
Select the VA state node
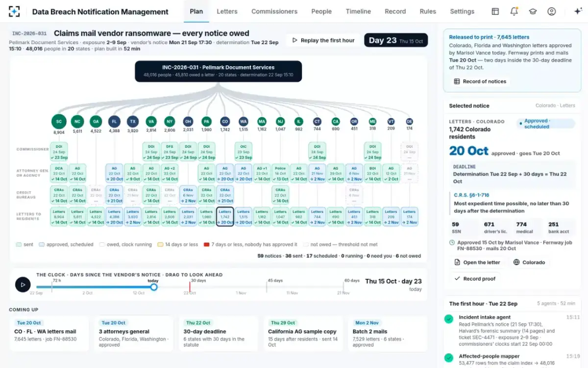[x=151, y=122]
